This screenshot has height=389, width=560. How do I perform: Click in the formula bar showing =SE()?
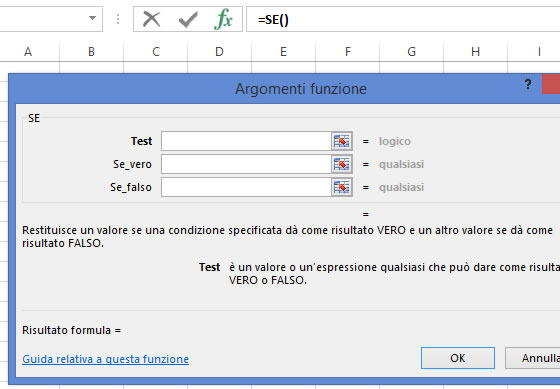coord(403,19)
